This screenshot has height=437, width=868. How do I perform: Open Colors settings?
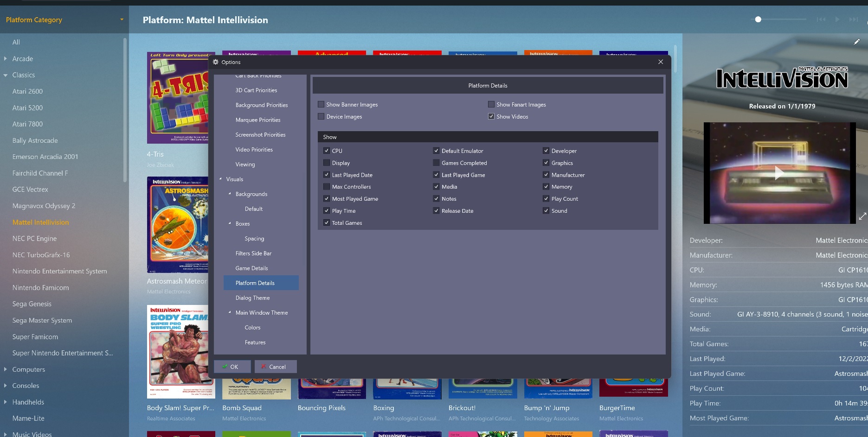[x=252, y=328]
